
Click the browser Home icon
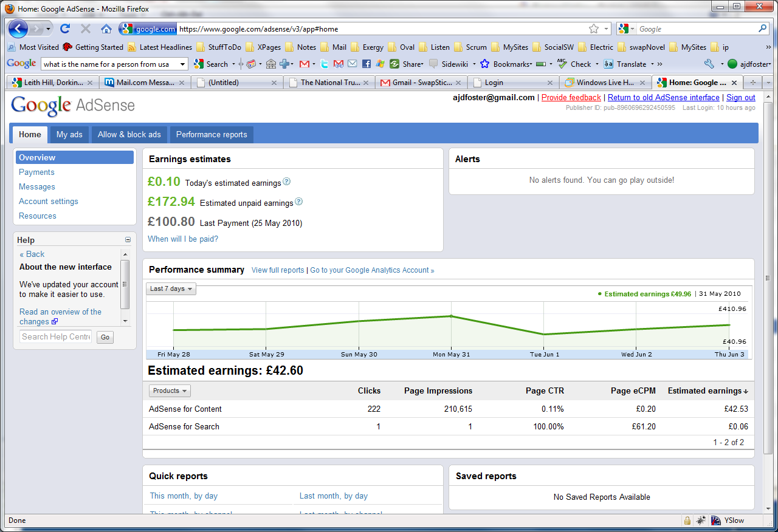pyautogui.click(x=106, y=29)
